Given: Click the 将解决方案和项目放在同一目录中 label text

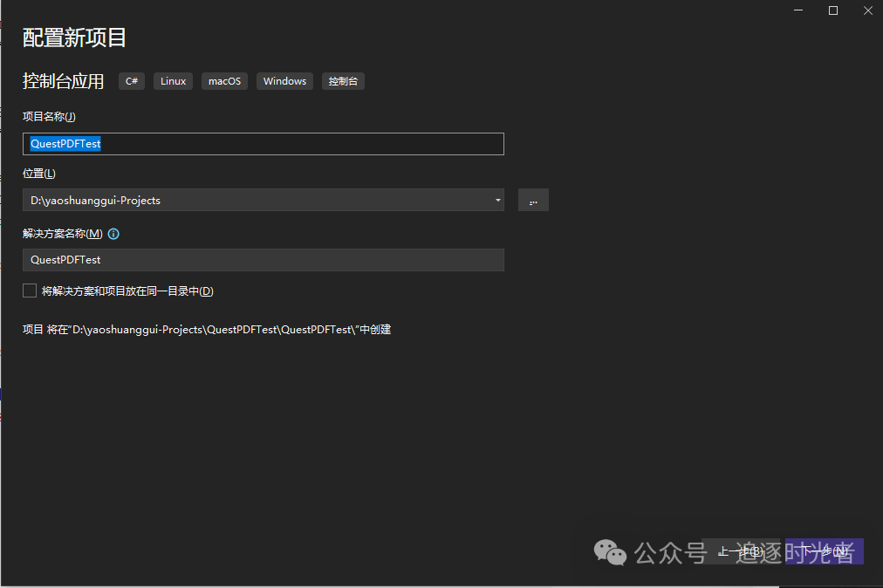Looking at the screenshot, I should [127, 291].
